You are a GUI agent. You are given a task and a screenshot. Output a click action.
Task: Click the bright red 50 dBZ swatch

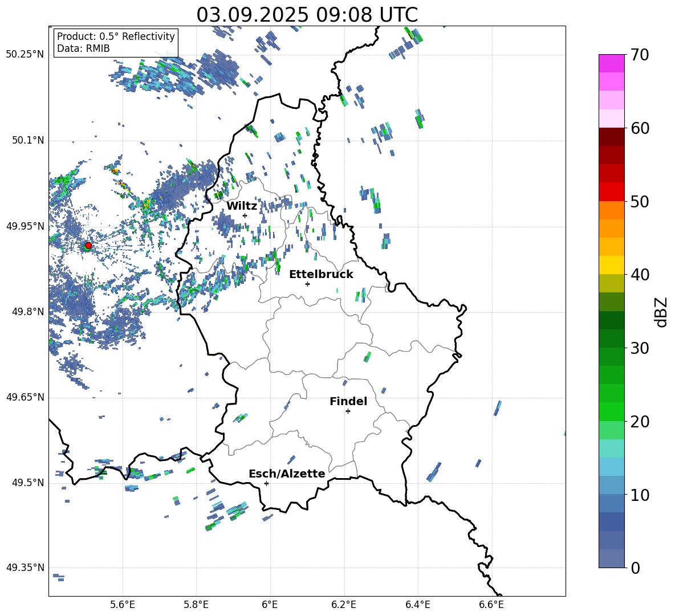coord(611,192)
